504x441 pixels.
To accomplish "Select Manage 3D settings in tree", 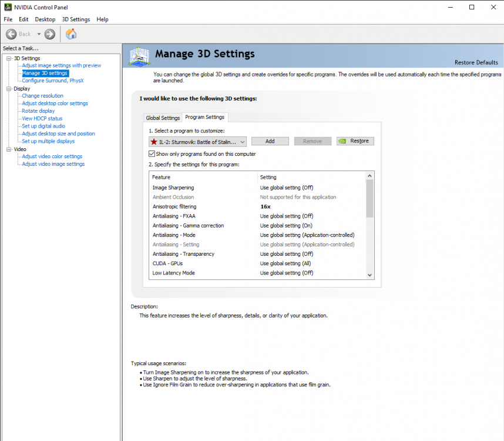I will click(x=45, y=73).
